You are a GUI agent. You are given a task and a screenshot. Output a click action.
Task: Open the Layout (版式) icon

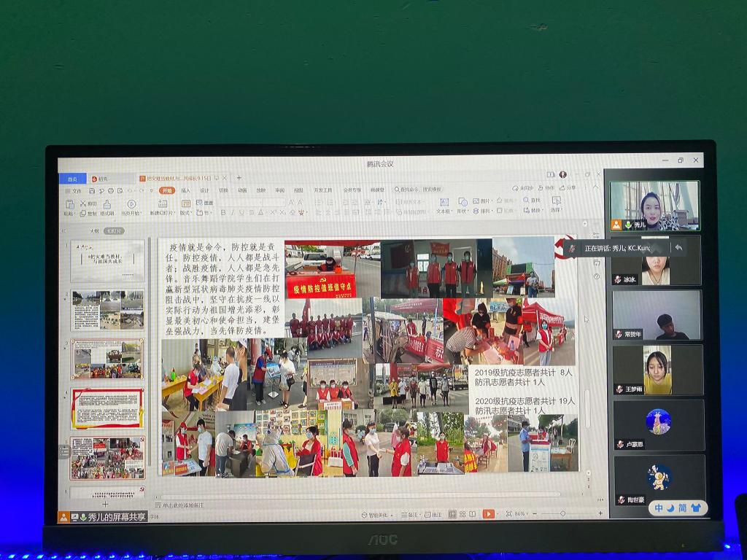(x=186, y=203)
